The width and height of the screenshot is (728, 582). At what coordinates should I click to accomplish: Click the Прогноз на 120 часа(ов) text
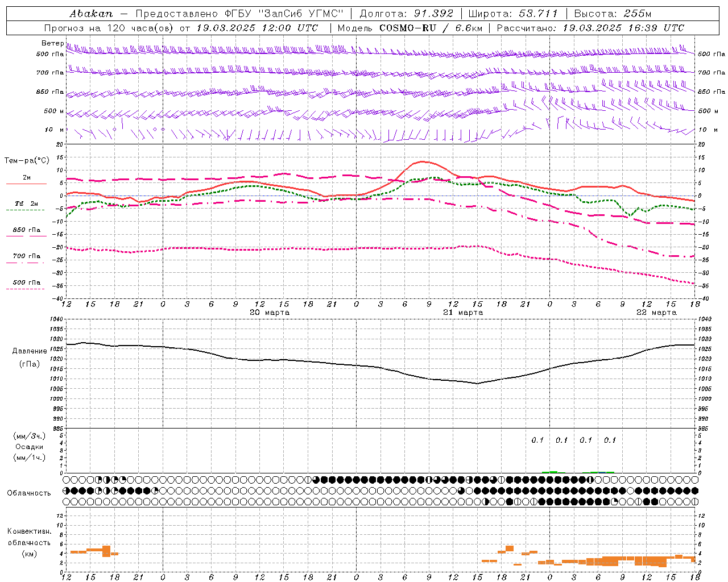109,28
